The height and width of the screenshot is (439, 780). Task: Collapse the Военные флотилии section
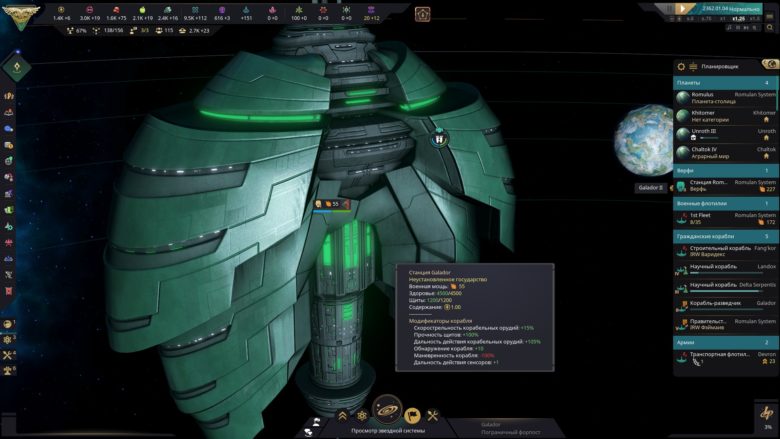[724, 203]
